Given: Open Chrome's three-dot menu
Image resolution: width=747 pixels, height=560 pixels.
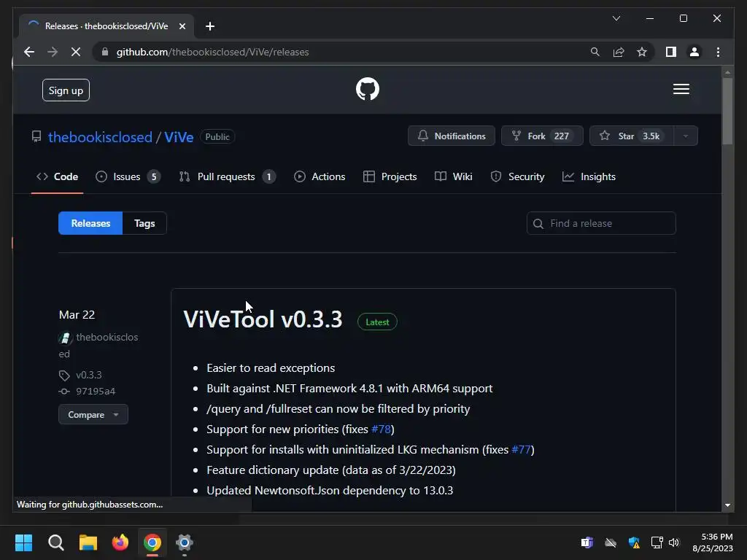Looking at the screenshot, I should 718,52.
